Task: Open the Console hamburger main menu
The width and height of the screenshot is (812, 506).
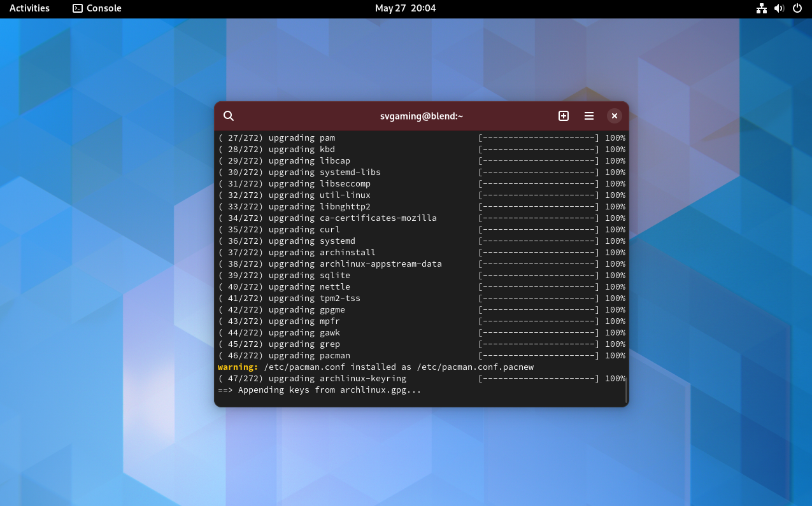Action: [589, 116]
